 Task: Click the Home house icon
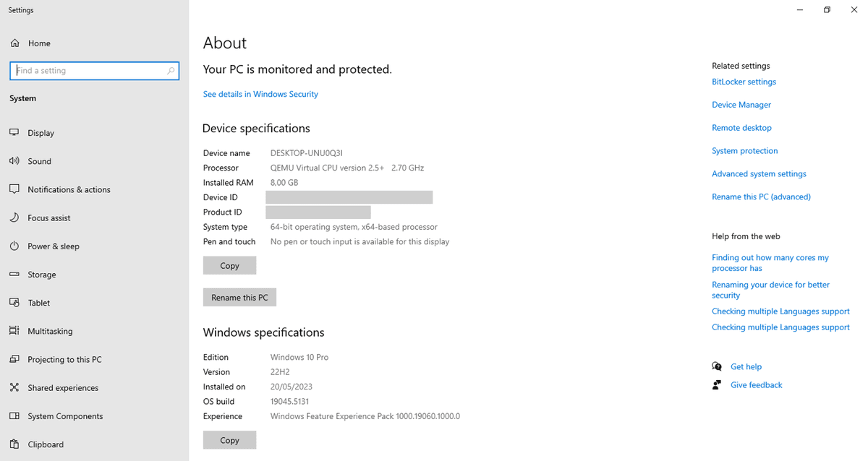[x=14, y=43]
